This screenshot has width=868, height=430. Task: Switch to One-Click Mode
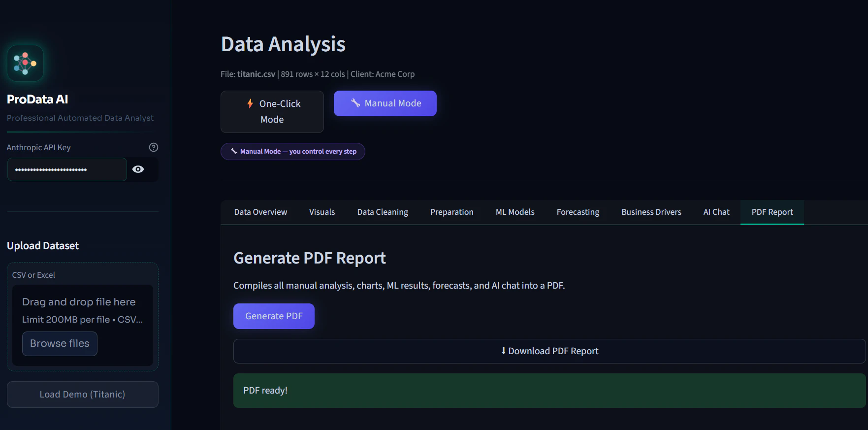coord(272,112)
